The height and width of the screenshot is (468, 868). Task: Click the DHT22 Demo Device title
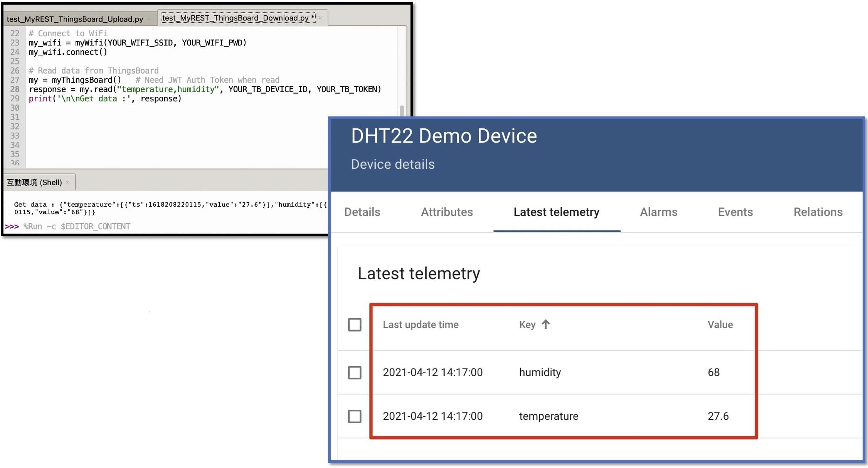pos(444,136)
